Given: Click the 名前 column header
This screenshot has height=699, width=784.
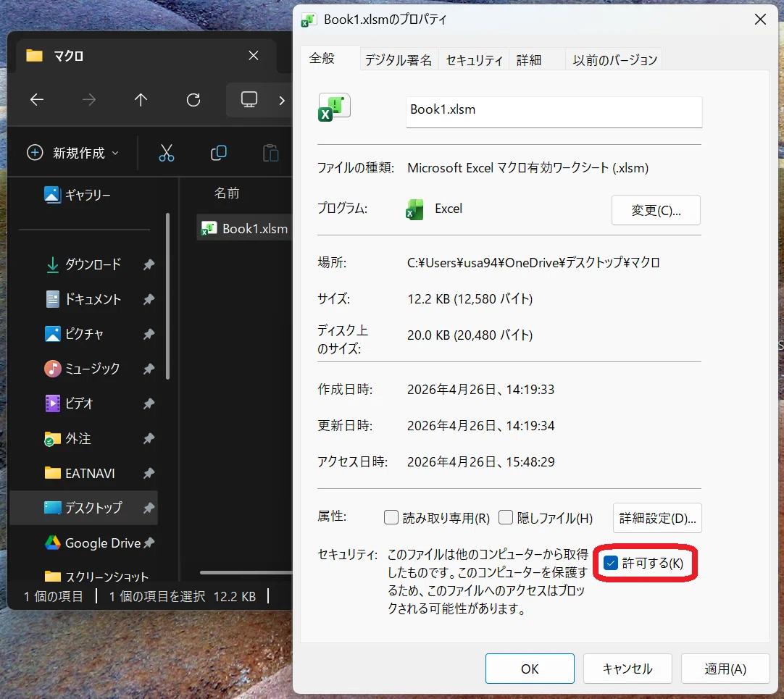Looking at the screenshot, I should point(227,193).
